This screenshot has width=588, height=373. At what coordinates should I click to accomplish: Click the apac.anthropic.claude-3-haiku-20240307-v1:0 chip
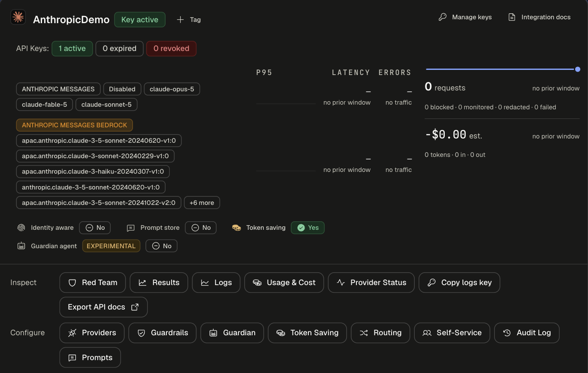93,171
